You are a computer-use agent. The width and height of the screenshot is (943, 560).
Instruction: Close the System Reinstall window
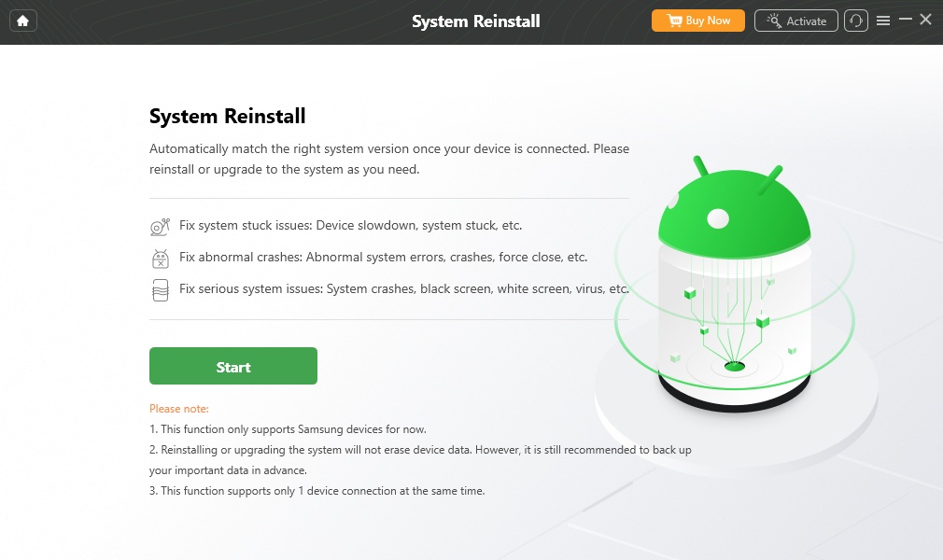[925, 20]
